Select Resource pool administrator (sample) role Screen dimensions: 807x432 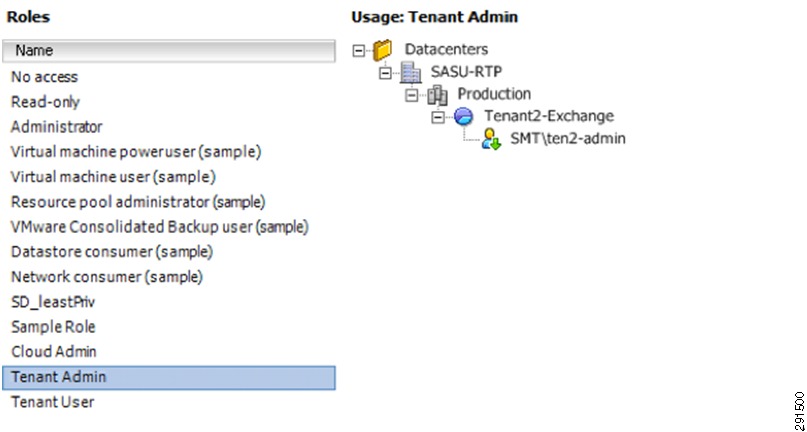(139, 202)
